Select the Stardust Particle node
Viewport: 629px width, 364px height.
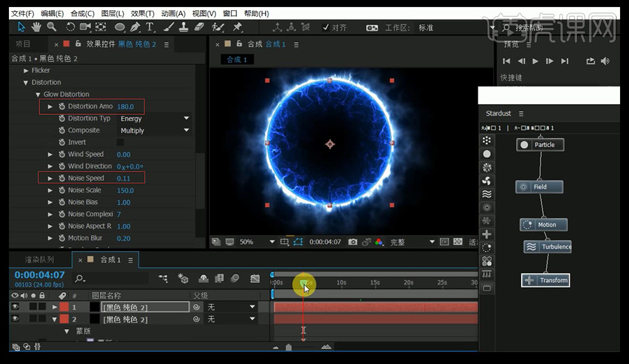pyautogui.click(x=539, y=145)
